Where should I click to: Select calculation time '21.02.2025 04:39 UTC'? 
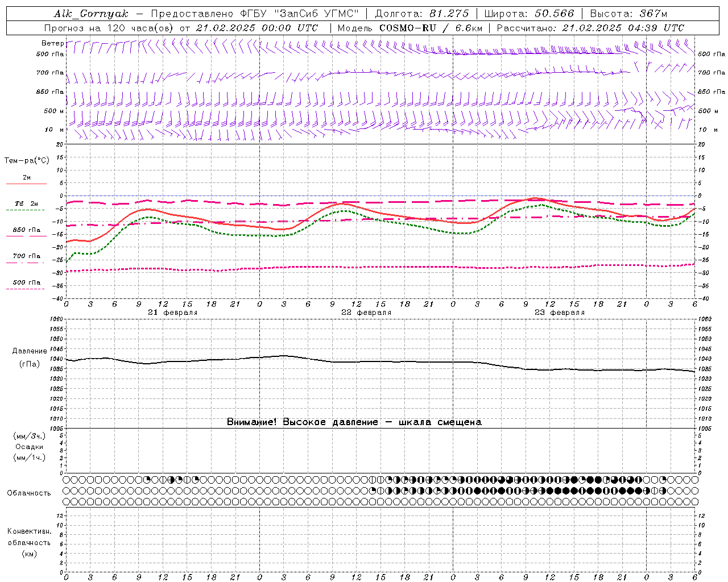(x=623, y=28)
